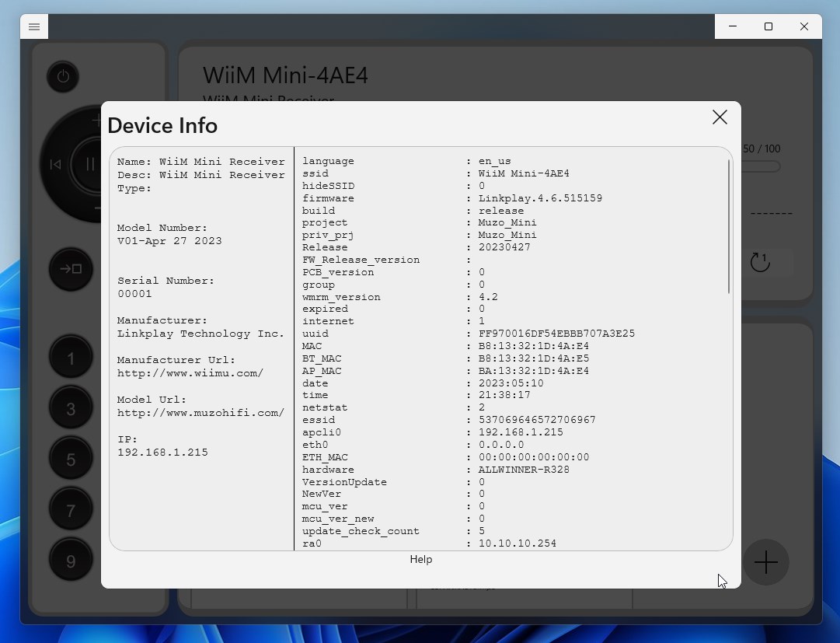
Task: Click the AP_MAC value BA:13:32:1D:4A:E4
Action: pyautogui.click(x=534, y=371)
